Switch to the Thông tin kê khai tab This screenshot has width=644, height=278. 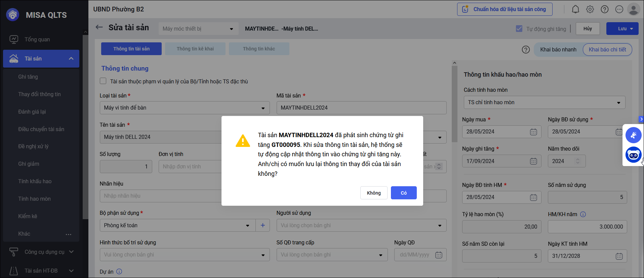[x=195, y=49]
